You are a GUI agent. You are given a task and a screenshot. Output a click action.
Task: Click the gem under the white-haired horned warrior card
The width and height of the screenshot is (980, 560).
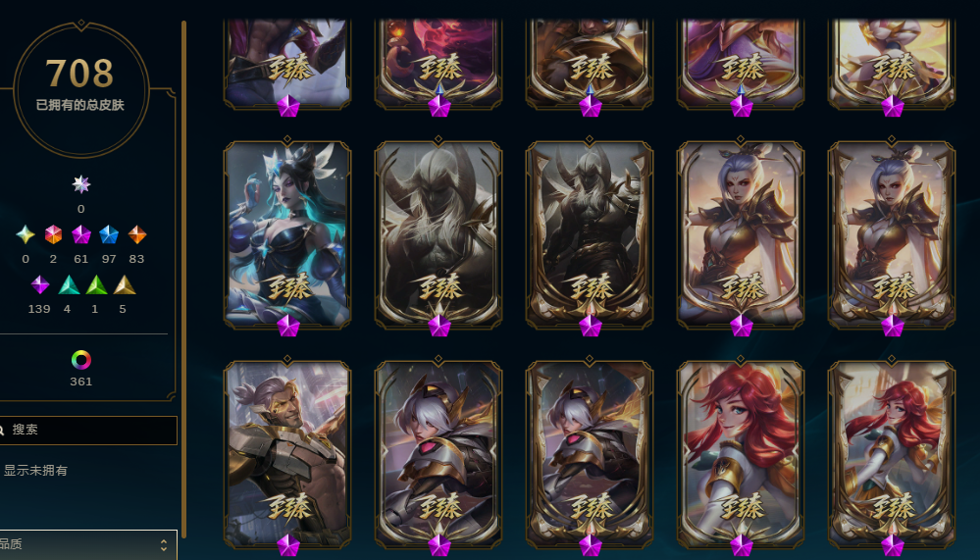[x=438, y=326]
